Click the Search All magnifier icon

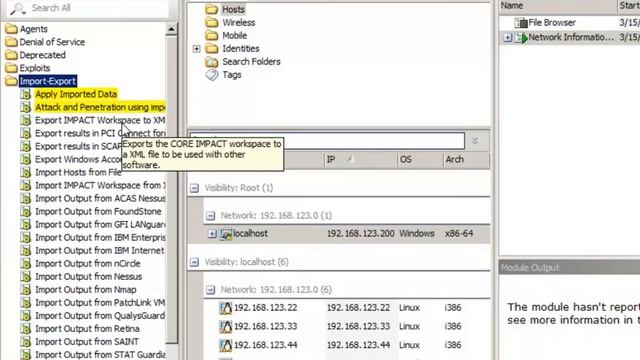pos(18,8)
